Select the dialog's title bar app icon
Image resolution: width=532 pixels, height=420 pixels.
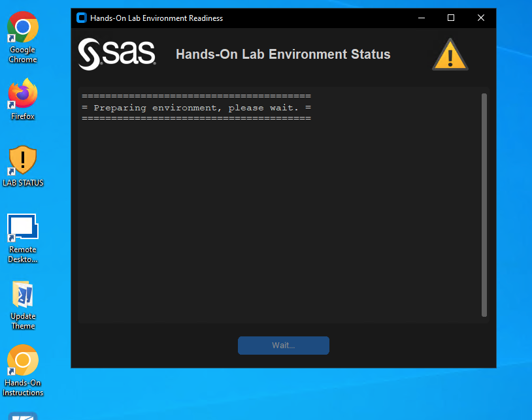(x=81, y=18)
